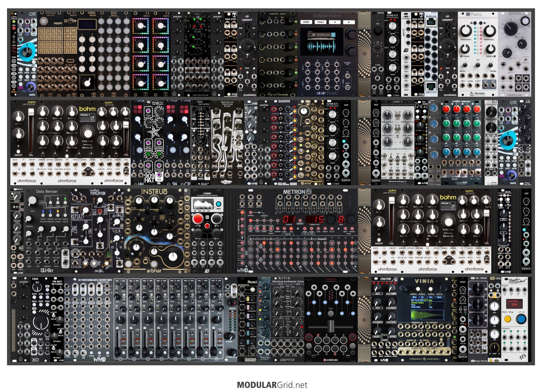The height and width of the screenshot is (392, 545).
Task: Click the HARMONICS knob on Plaits
Action: tap(489, 30)
